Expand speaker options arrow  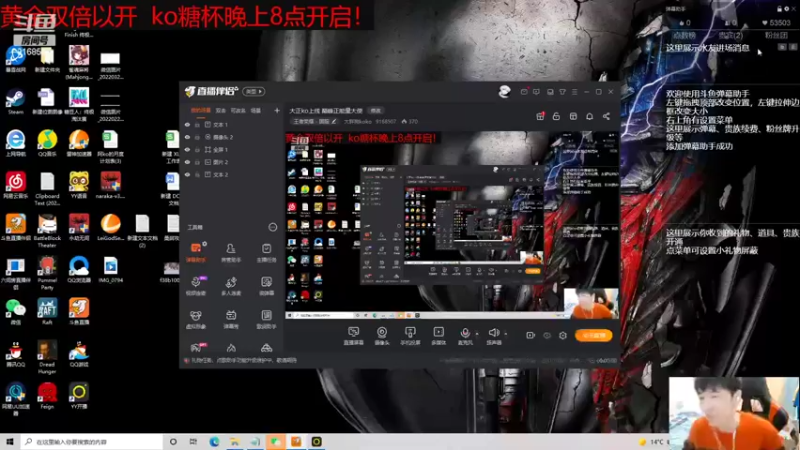506,334
